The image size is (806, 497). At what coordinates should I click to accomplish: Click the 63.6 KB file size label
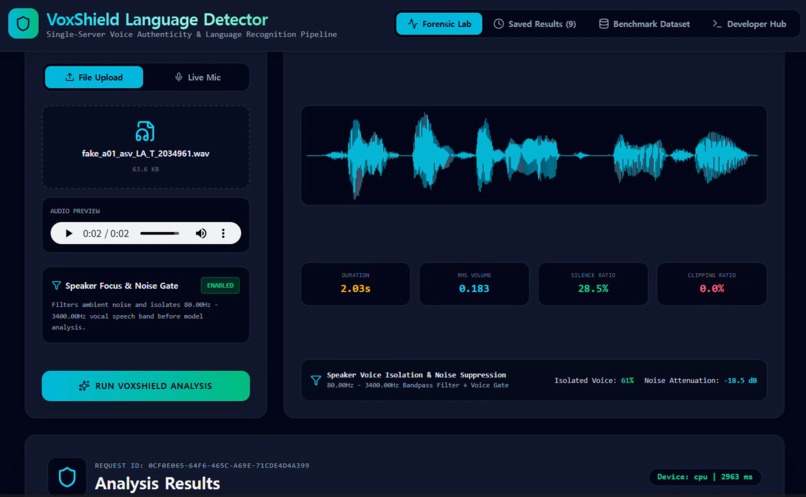145,169
